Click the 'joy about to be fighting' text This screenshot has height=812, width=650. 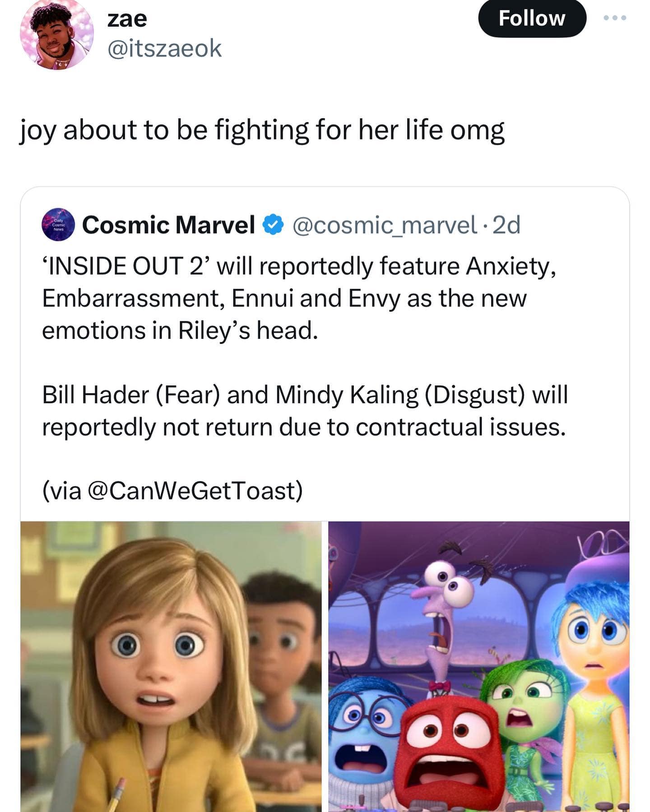tap(261, 130)
